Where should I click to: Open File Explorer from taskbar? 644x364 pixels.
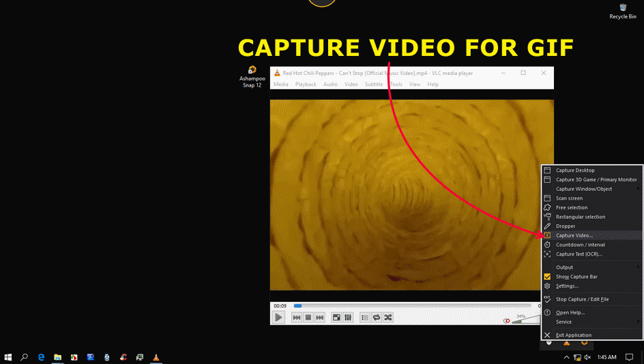click(x=57, y=357)
